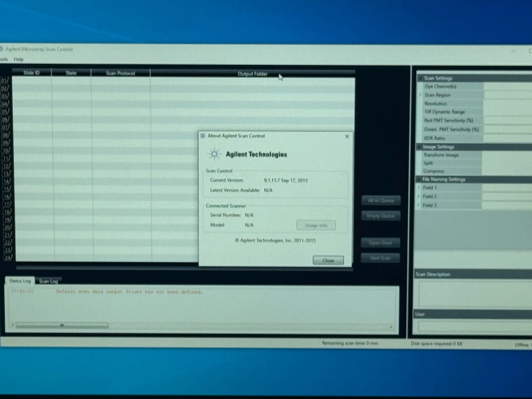Click the Scan Description text field
Viewport: 532px width, 399px height.
[473, 293]
